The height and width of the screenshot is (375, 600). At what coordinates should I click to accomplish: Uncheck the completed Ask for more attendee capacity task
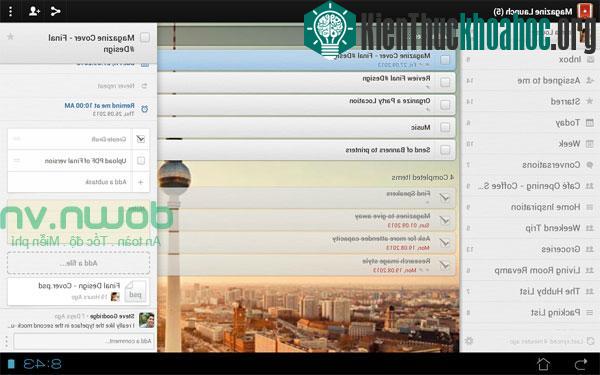pos(445,243)
